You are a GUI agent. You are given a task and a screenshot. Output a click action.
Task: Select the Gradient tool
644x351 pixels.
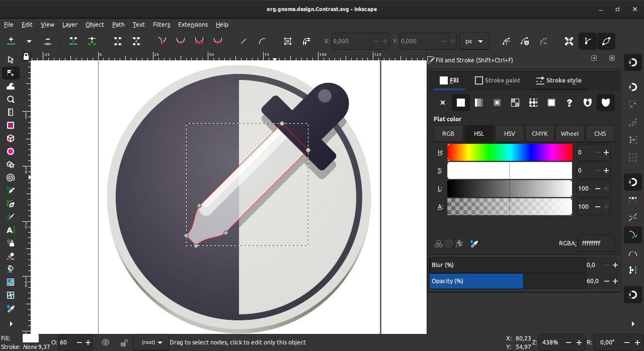point(11,282)
